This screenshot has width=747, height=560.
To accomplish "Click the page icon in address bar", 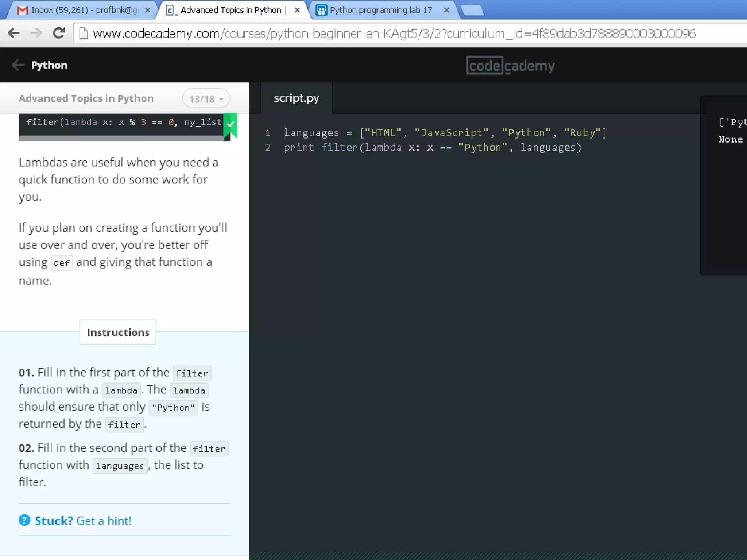I will [84, 33].
